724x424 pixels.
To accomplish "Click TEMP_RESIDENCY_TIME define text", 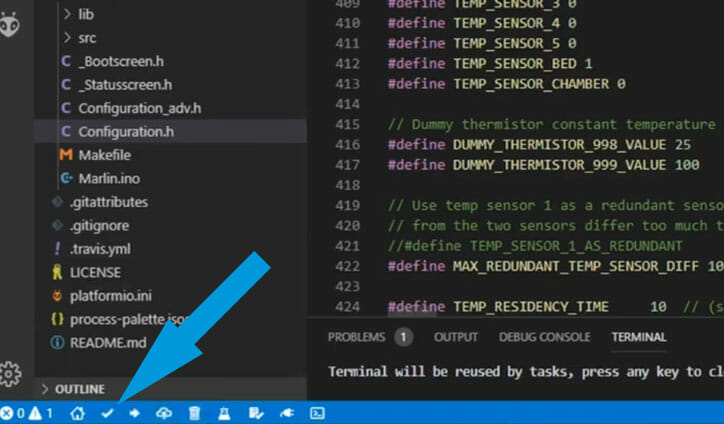I will 531,307.
